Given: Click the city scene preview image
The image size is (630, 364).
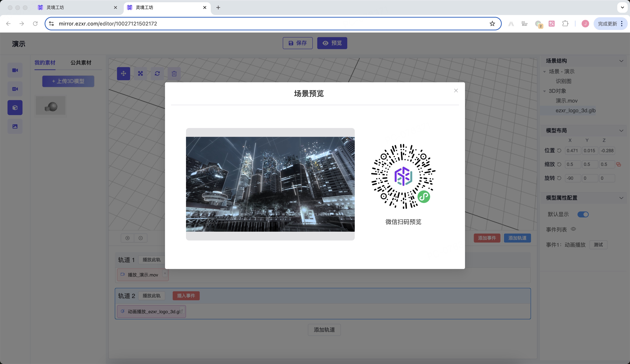Looking at the screenshot, I should (270, 184).
